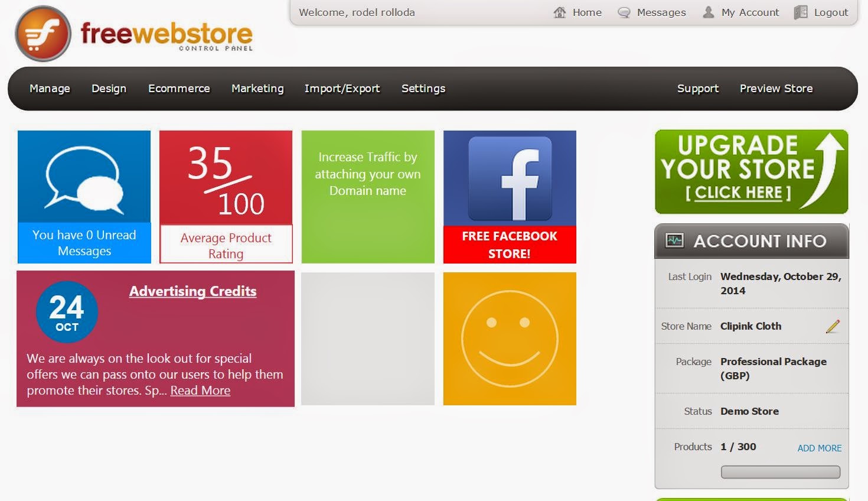Click the Welcome, rodel rolloda text
Viewport: 868px width, 501px height.
(x=357, y=12)
